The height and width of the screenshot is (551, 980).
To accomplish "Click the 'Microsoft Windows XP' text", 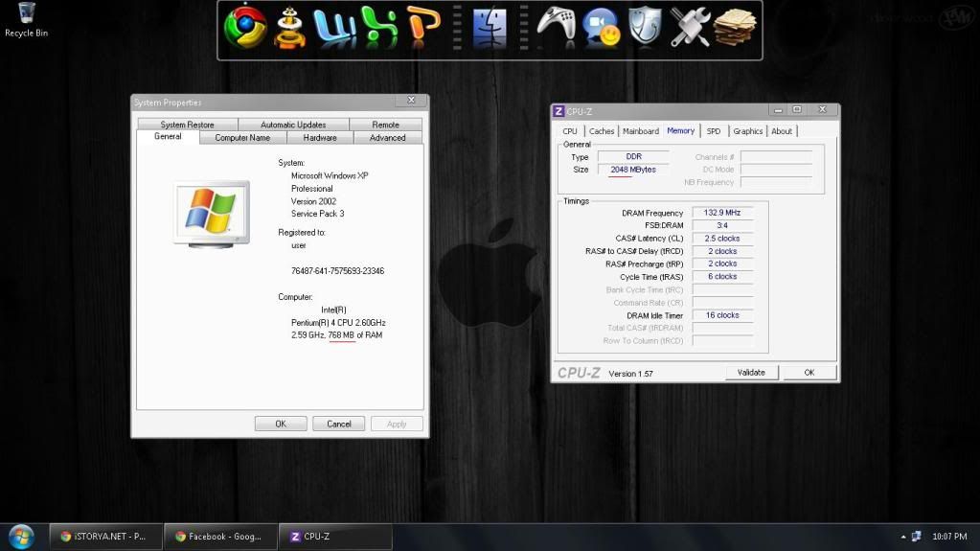I will pyautogui.click(x=330, y=175).
